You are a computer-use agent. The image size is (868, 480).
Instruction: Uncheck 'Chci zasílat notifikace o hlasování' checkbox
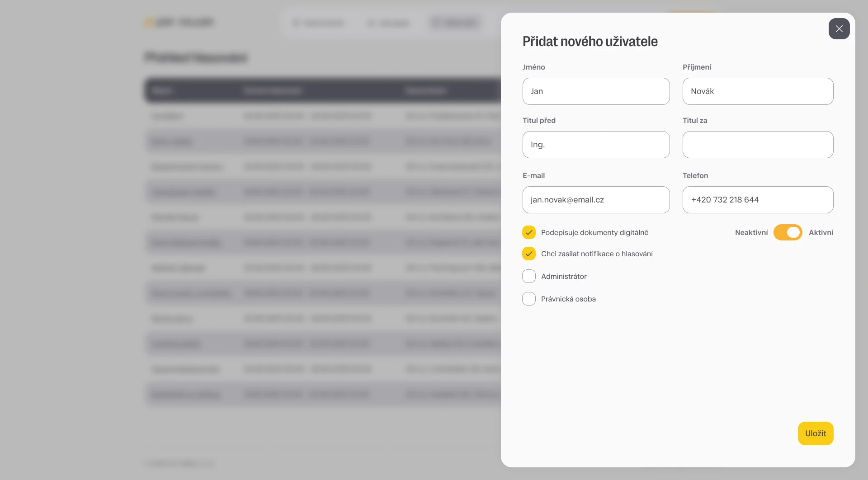pyautogui.click(x=529, y=254)
